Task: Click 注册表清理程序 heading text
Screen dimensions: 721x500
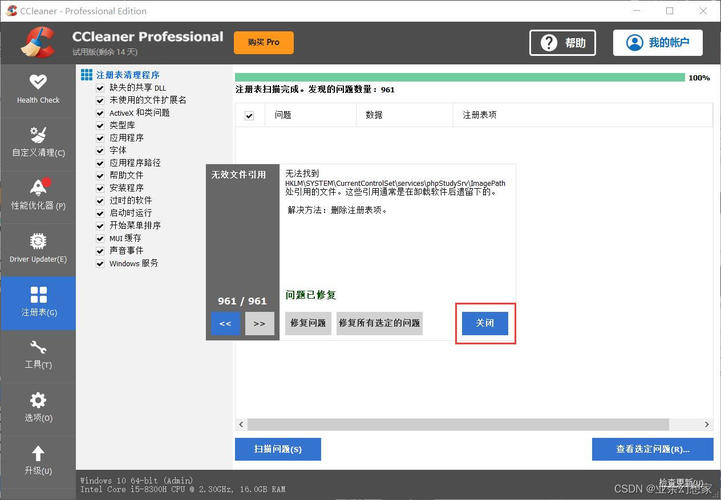Action: click(x=128, y=75)
